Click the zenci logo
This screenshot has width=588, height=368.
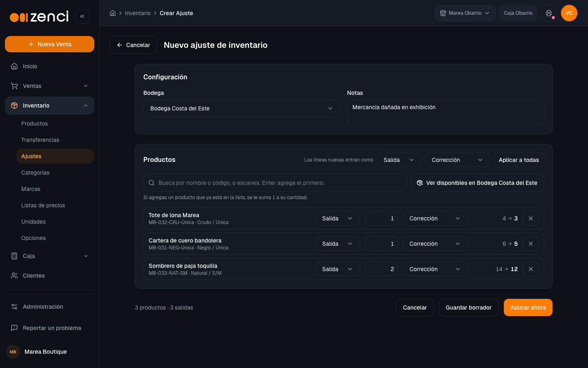(39, 17)
